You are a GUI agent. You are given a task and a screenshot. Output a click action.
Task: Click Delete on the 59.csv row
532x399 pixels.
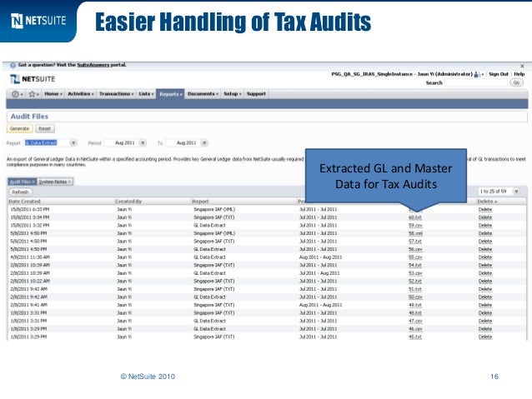485,226
